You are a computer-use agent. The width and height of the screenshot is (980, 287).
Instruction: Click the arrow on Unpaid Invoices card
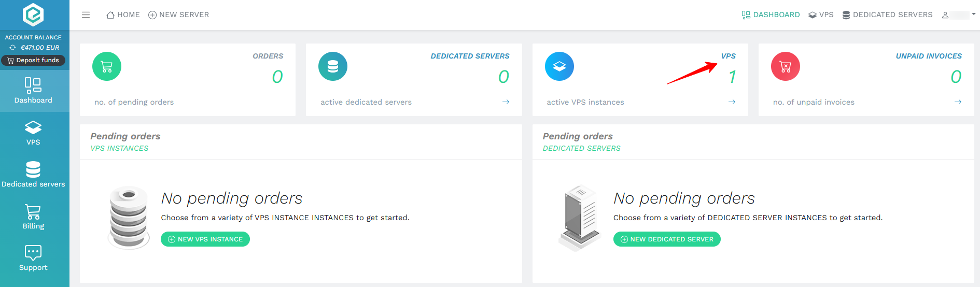click(958, 102)
